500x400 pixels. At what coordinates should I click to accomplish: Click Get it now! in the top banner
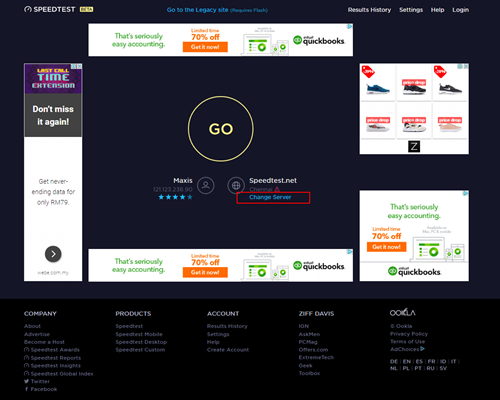pos(205,47)
